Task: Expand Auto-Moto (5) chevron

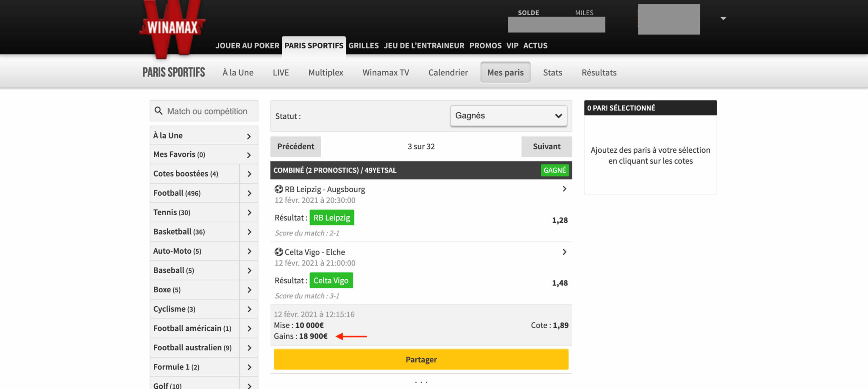Action: tap(249, 251)
